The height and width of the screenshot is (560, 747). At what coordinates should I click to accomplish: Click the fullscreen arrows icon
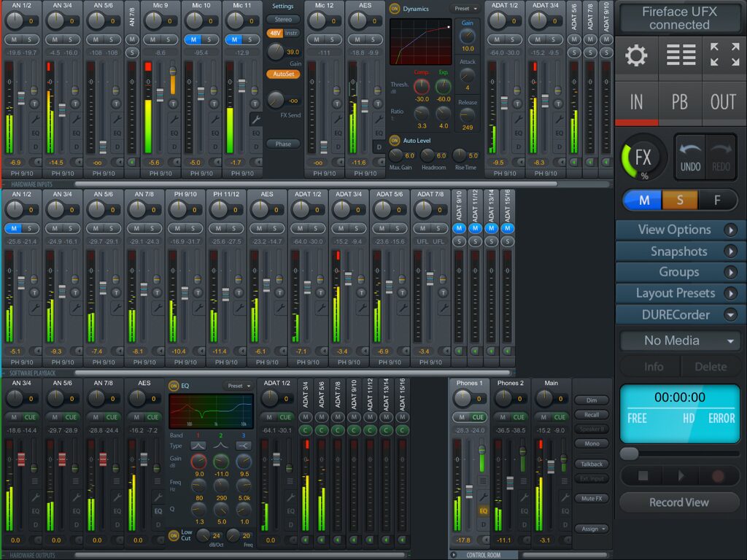coord(724,56)
